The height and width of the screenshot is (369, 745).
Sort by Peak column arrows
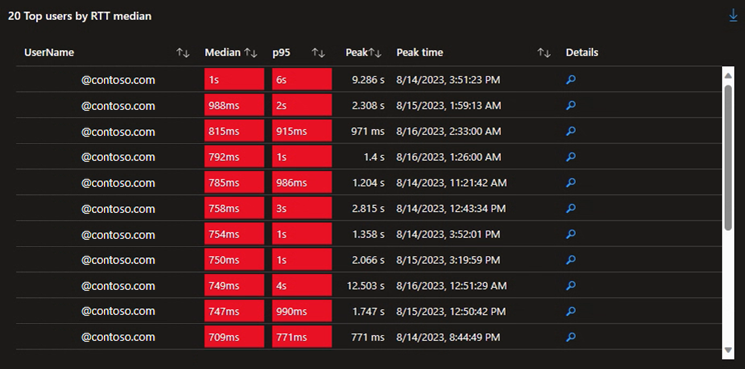(375, 53)
